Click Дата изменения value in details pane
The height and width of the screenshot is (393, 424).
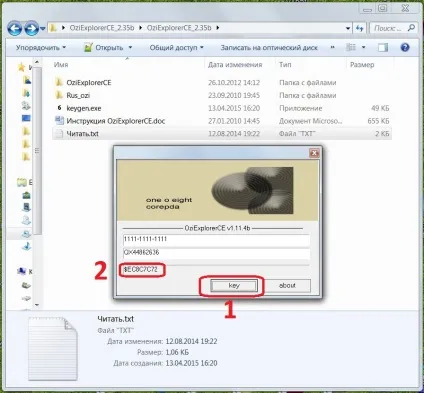(x=191, y=341)
